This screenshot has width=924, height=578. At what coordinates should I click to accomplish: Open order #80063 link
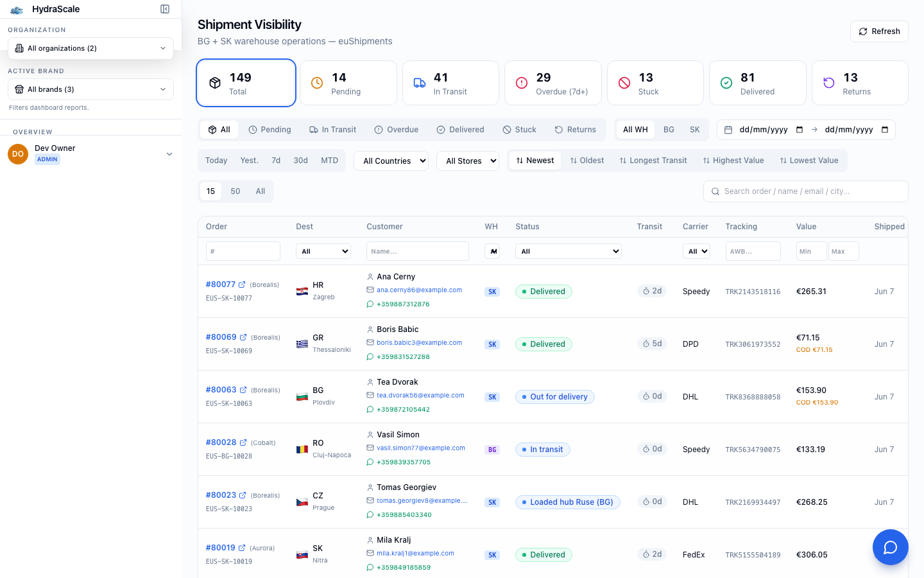[221, 390]
